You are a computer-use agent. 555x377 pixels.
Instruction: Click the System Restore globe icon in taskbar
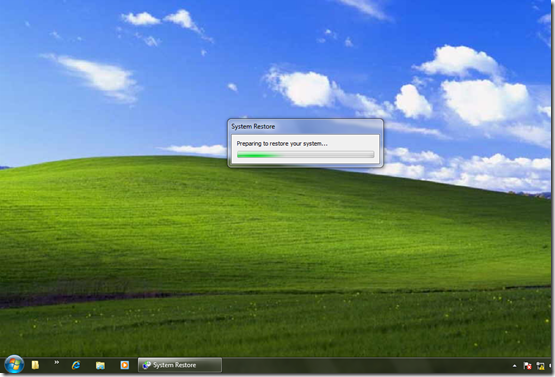click(147, 365)
